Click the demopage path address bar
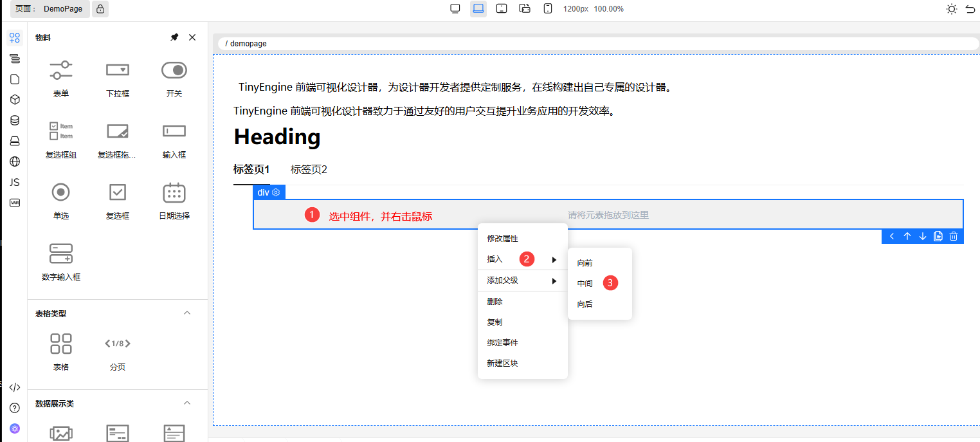980x442 pixels. (x=595, y=44)
